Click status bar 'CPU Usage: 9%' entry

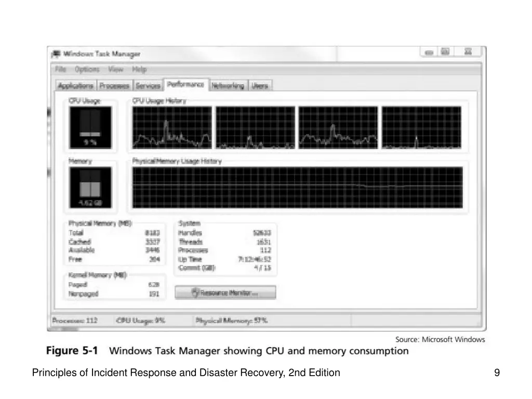(x=141, y=320)
